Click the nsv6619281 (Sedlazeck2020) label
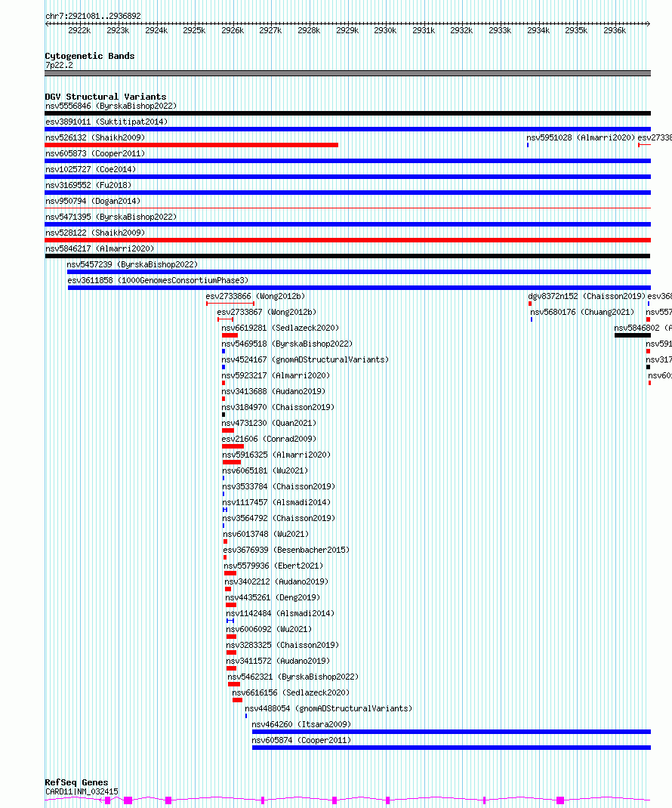 coord(280,328)
